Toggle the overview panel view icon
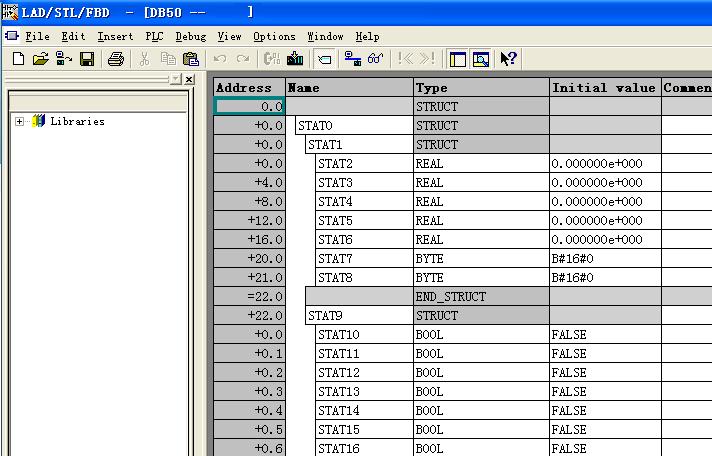712x456 pixels. click(458, 59)
